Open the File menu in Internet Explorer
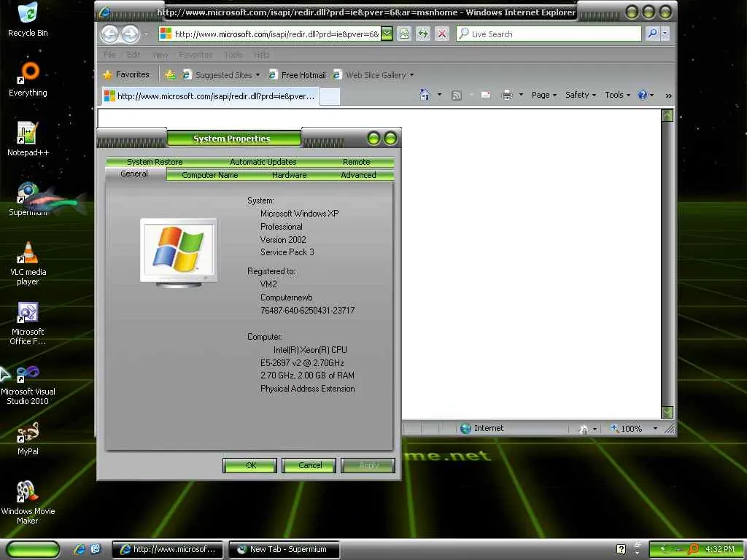The width and height of the screenshot is (747, 560). [x=109, y=55]
